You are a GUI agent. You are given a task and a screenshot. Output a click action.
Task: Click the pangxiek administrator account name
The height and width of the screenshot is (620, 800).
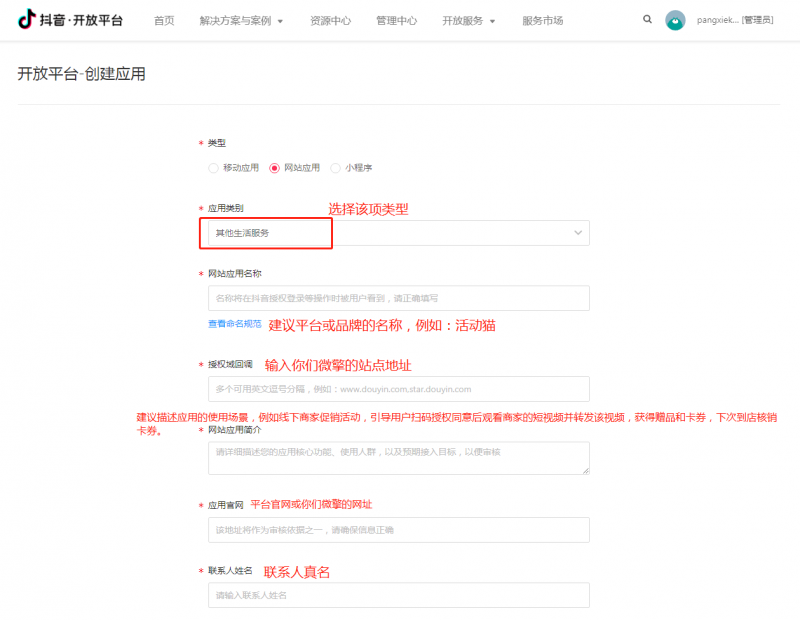click(x=735, y=20)
